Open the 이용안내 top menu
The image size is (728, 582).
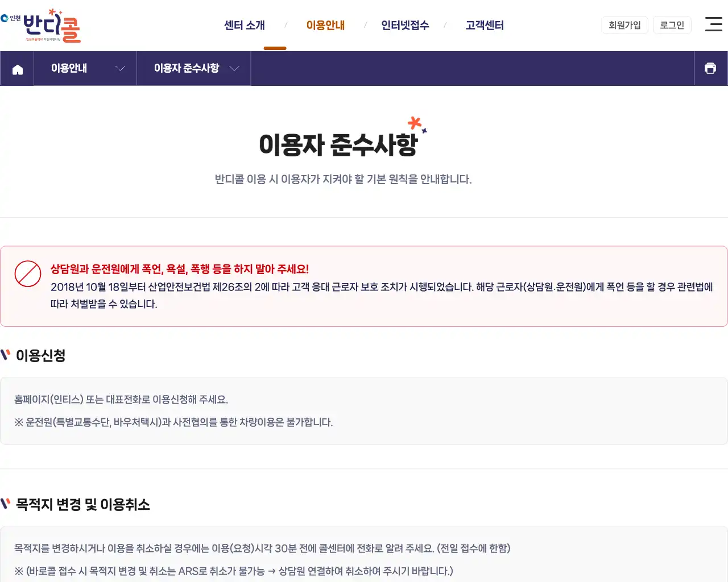325,25
